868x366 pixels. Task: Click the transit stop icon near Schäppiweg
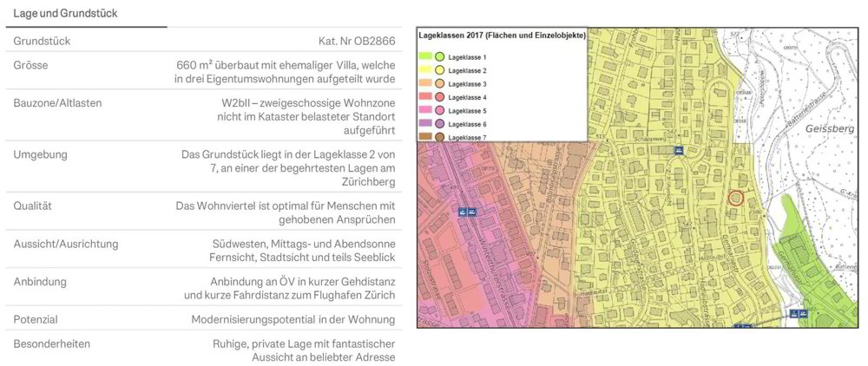(679, 150)
